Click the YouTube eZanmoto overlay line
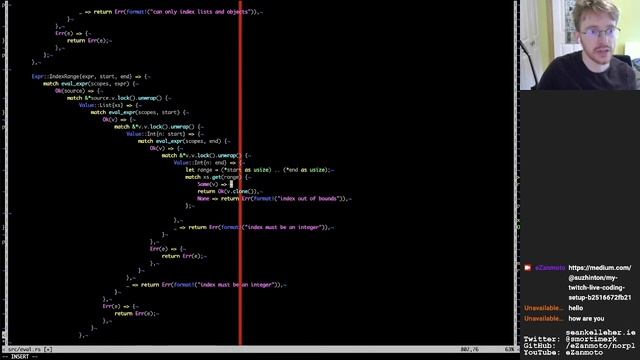Viewport: 640px width, 360px height. click(x=563, y=352)
